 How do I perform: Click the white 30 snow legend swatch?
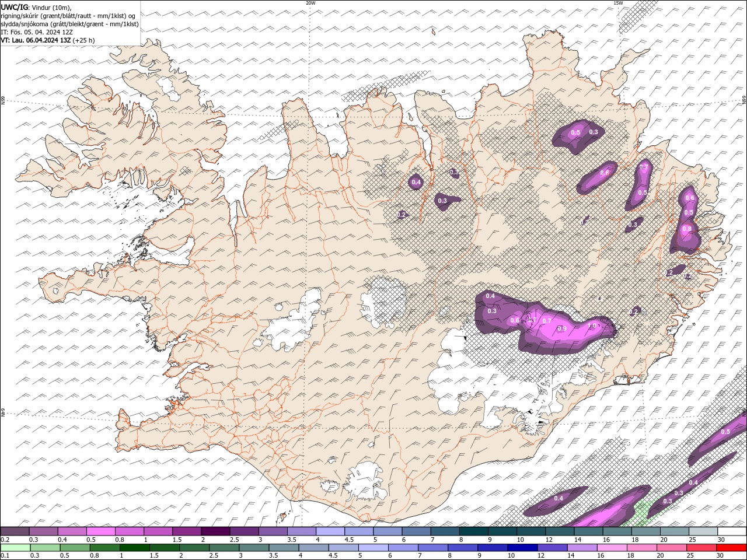tap(732, 531)
